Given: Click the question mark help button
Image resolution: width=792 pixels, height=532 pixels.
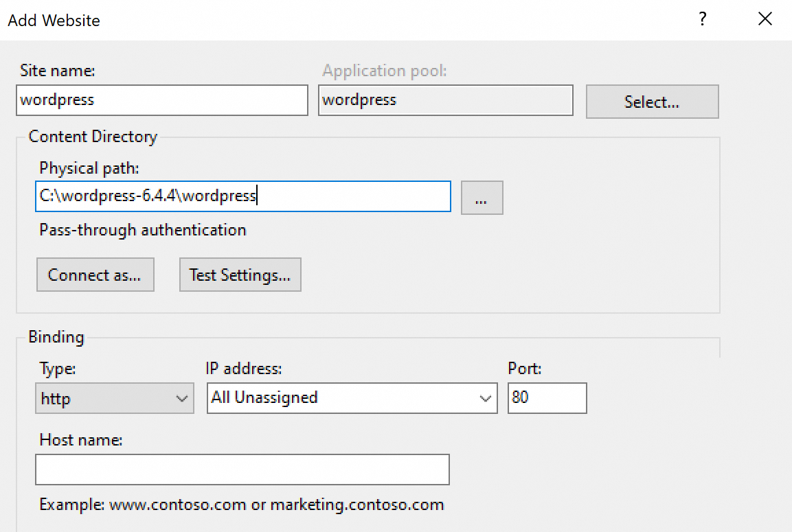Looking at the screenshot, I should click(x=703, y=20).
